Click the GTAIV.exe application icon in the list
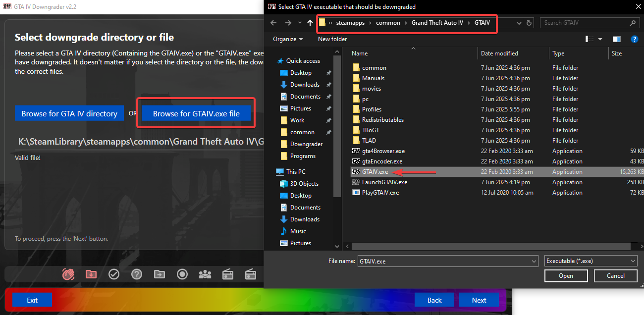 (x=356, y=172)
